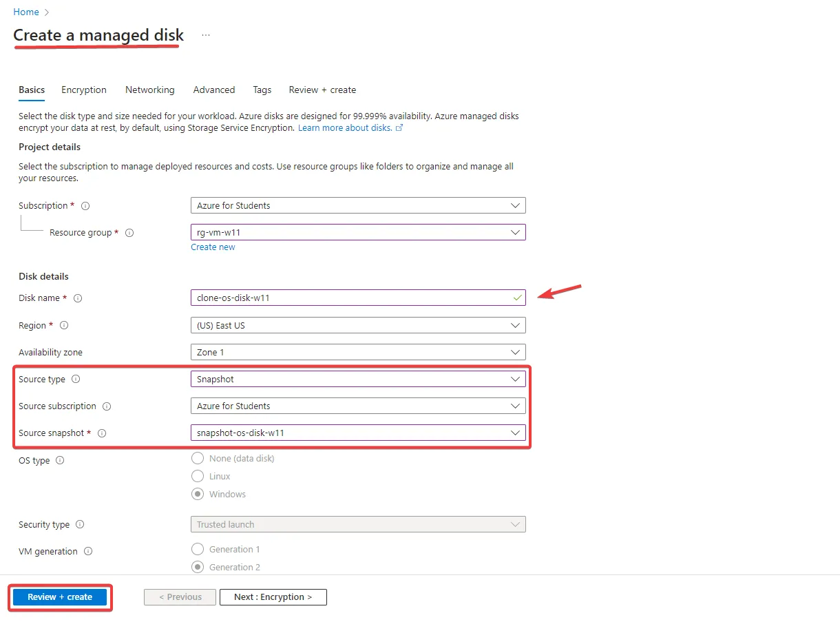The image size is (840, 622).
Task: Click the OS type info icon
Action: tap(60, 460)
